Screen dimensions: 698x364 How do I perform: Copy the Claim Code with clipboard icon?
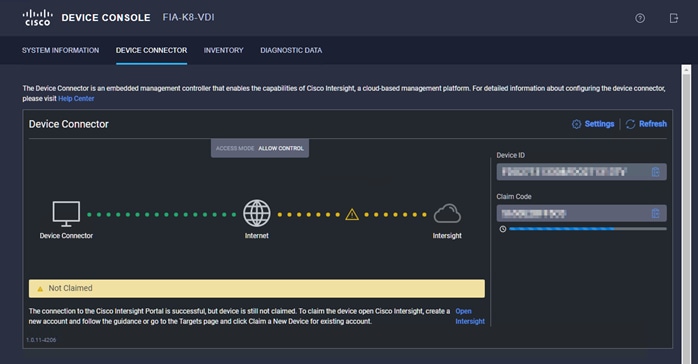point(655,213)
